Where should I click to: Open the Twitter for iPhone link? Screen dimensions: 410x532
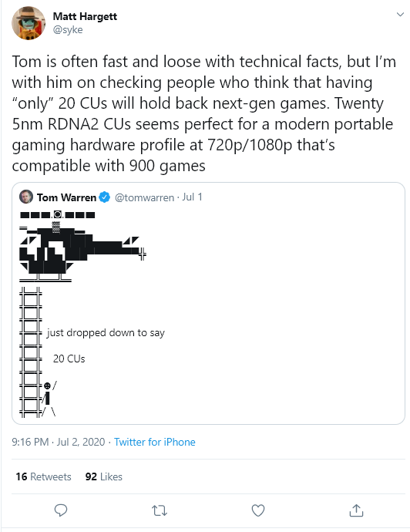pyautogui.click(x=155, y=442)
